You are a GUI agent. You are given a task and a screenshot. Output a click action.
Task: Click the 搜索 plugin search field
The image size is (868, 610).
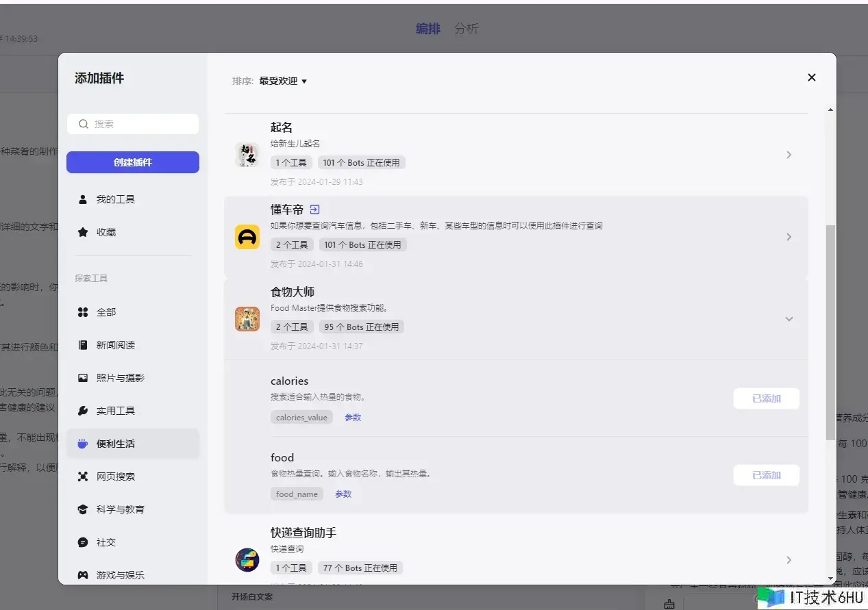click(133, 124)
